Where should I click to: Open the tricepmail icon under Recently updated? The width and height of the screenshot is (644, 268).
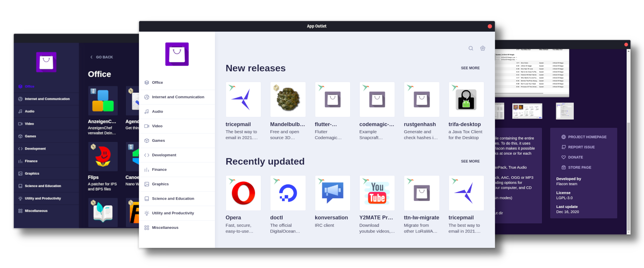pyautogui.click(x=466, y=193)
